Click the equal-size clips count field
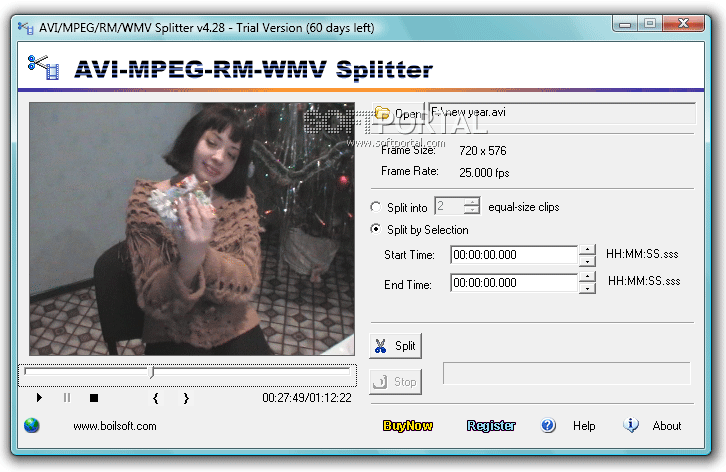The width and height of the screenshot is (726, 472). 449,206
